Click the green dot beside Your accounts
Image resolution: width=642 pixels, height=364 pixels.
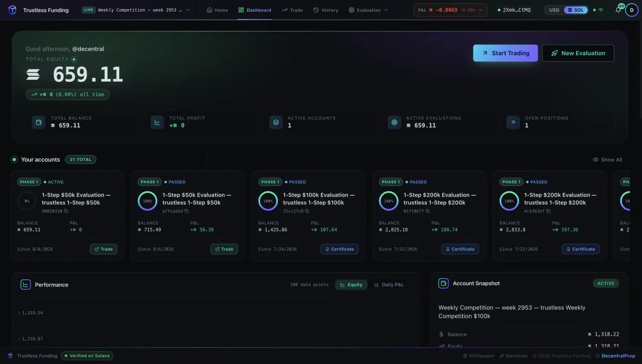pyautogui.click(x=14, y=159)
